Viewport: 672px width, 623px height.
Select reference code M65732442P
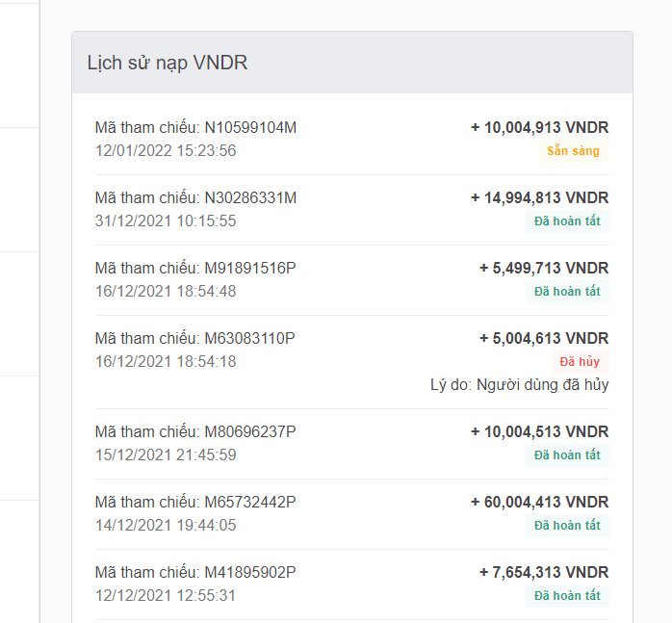pyautogui.click(x=250, y=502)
